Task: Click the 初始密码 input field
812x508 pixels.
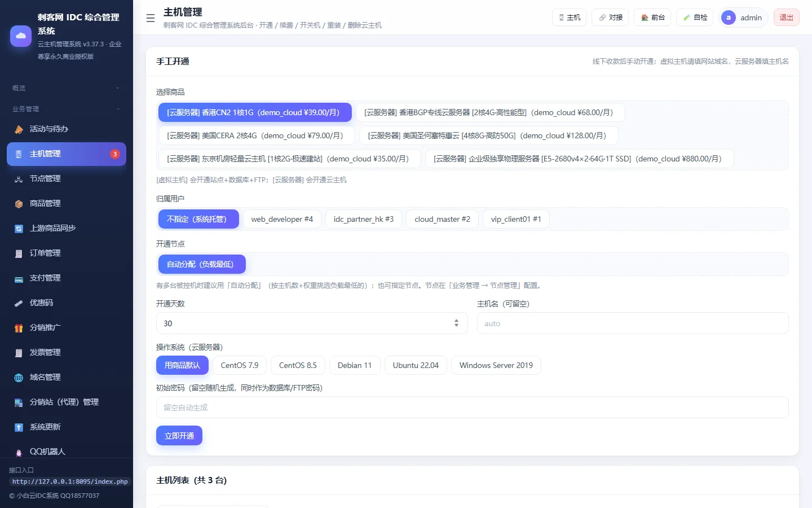Action: pyautogui.click(x=473, y=408)
